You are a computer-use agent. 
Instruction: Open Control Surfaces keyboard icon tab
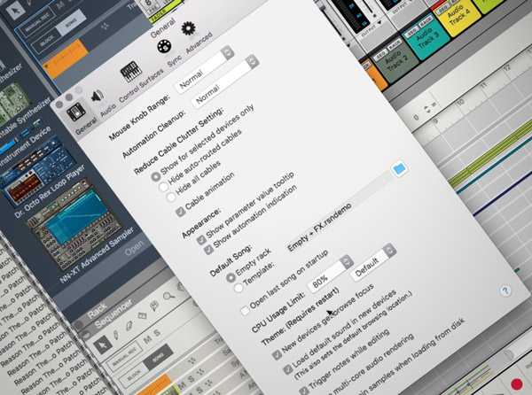tap(130, 72)
